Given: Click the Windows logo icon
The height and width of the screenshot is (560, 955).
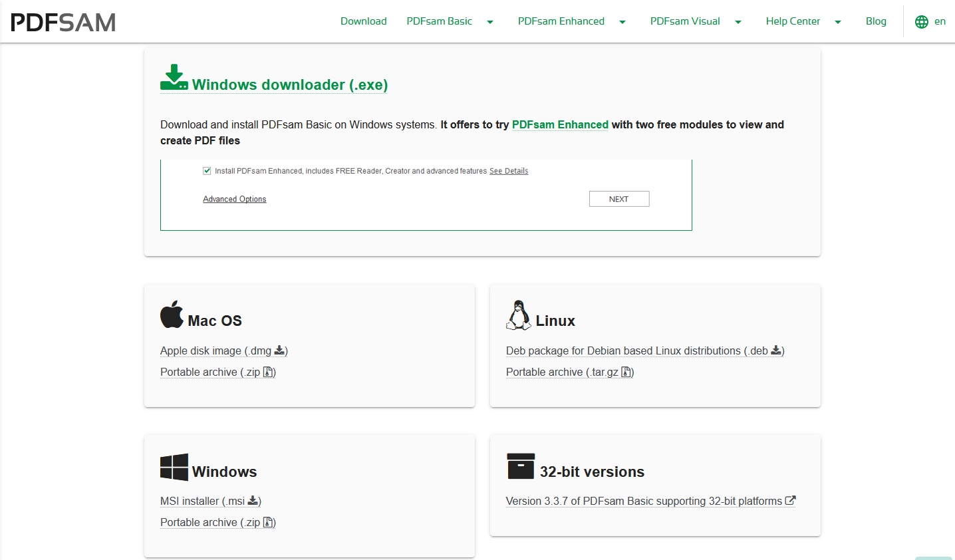Looking at the screenshot, I should click(174, 467).
